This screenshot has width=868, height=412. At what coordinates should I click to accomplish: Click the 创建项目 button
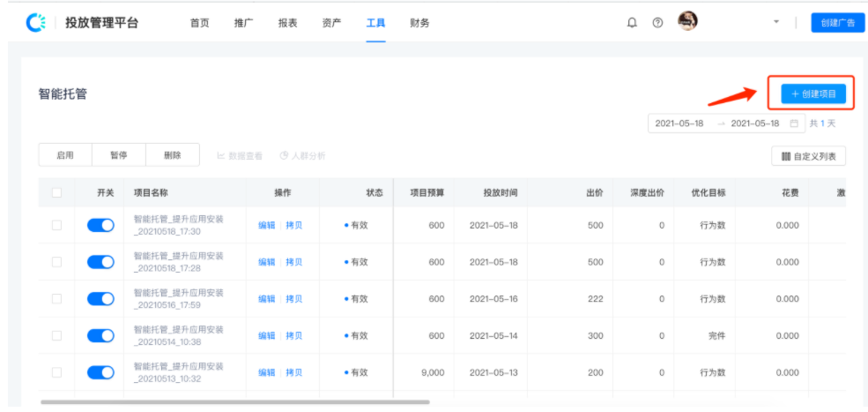pos(813,94)
